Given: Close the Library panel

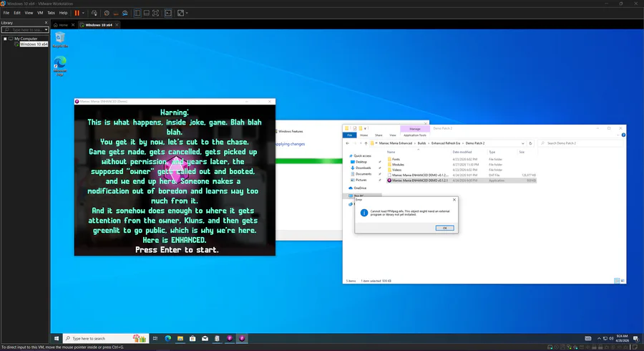Looking at the screenshot, I should point(46,23).
